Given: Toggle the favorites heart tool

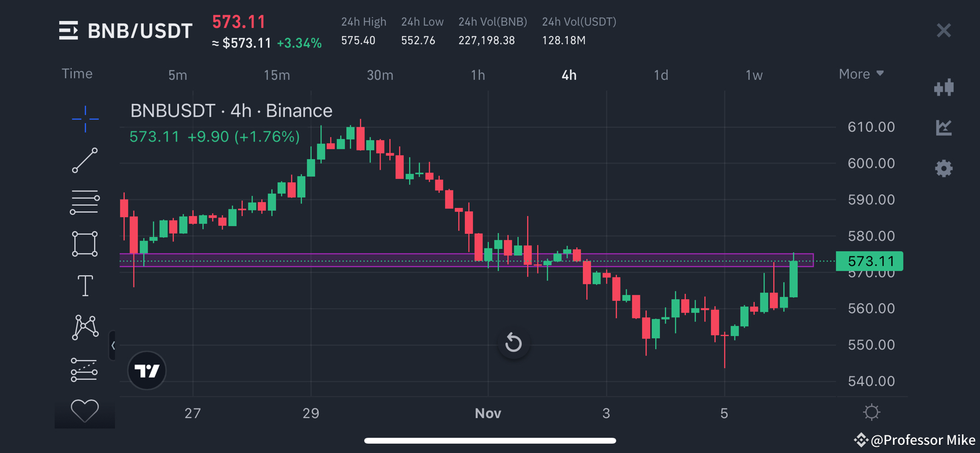Looking at the screenshot, I should tap(85, 410).
